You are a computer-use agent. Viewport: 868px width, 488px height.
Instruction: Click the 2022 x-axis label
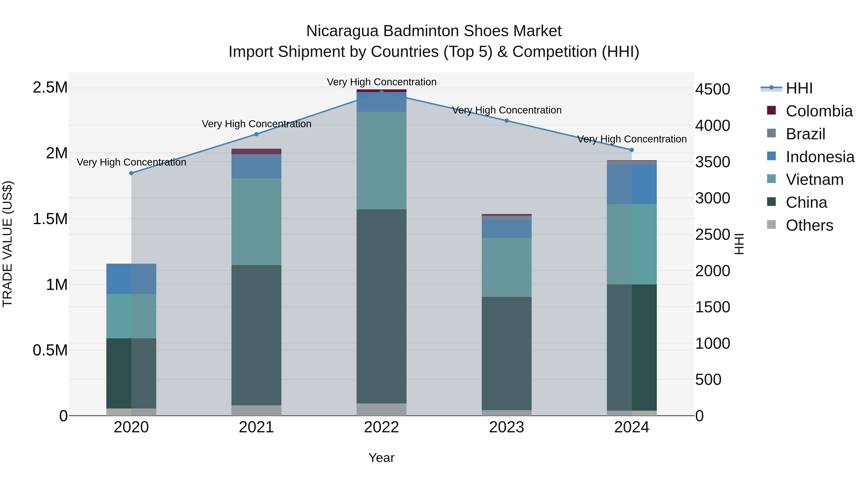point(381,427)
